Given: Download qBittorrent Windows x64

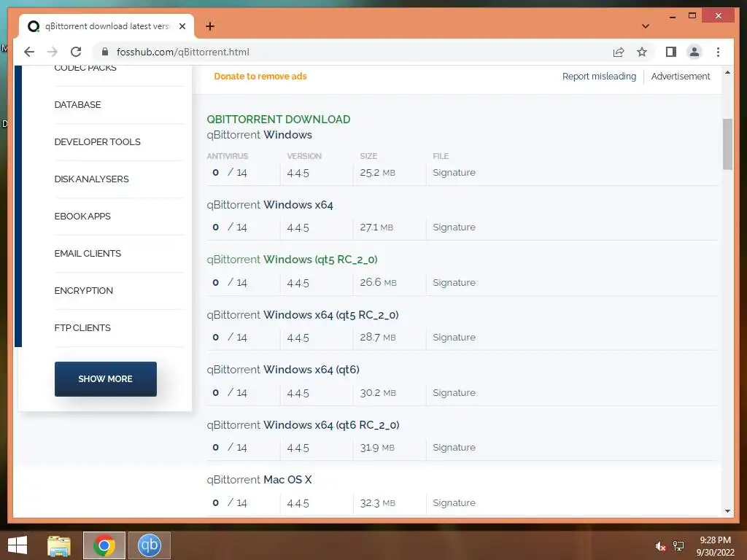Looking at the screenshot, I should [270, 205].
